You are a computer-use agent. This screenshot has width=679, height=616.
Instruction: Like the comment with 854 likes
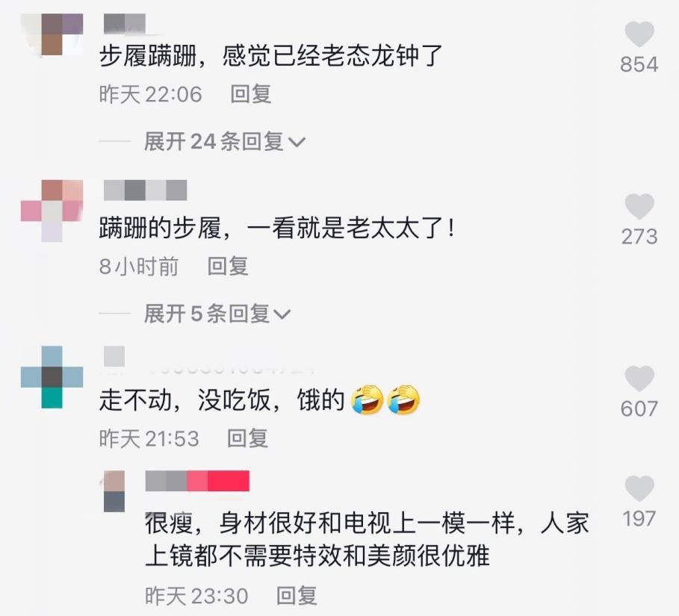(639, 34)
